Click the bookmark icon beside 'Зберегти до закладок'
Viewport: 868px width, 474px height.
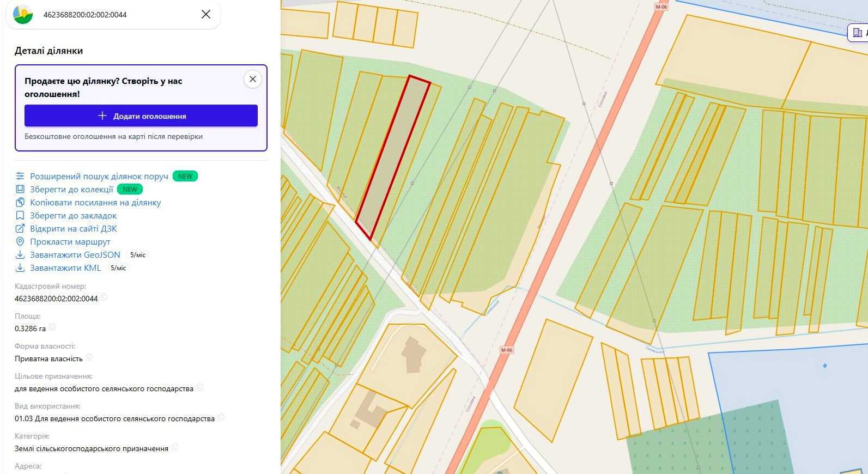[x=20, y=215]
